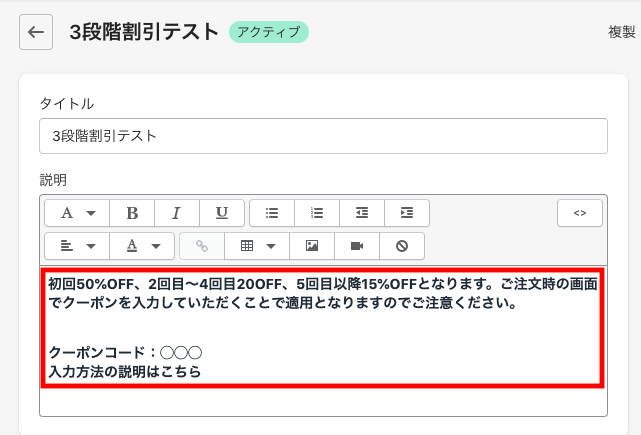Click the 入力方法の説明はこちら line
Image resolution: width=641 pixels, height=435 pixels.
click(125, 372)
